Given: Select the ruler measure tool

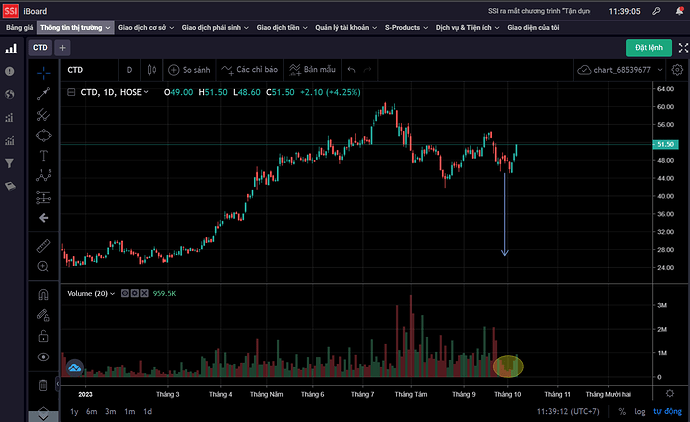Looking at the screenshot, I should (x=43, y=246).
